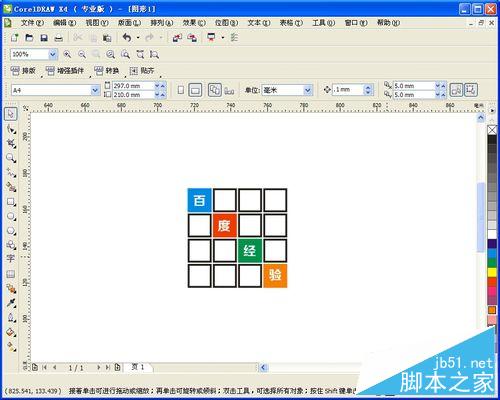Select the Crop tool
Screen dimensions: 500x400
click(11, 144)
